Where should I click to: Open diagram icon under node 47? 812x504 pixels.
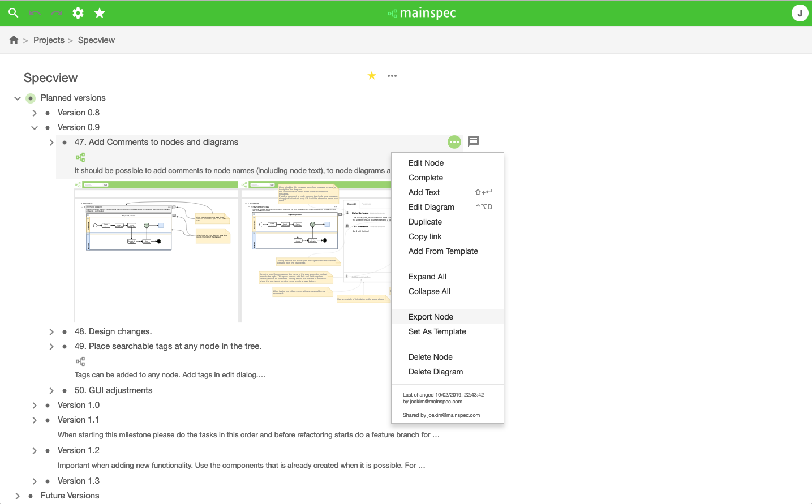pyautogui.click(x=80, y=157)
